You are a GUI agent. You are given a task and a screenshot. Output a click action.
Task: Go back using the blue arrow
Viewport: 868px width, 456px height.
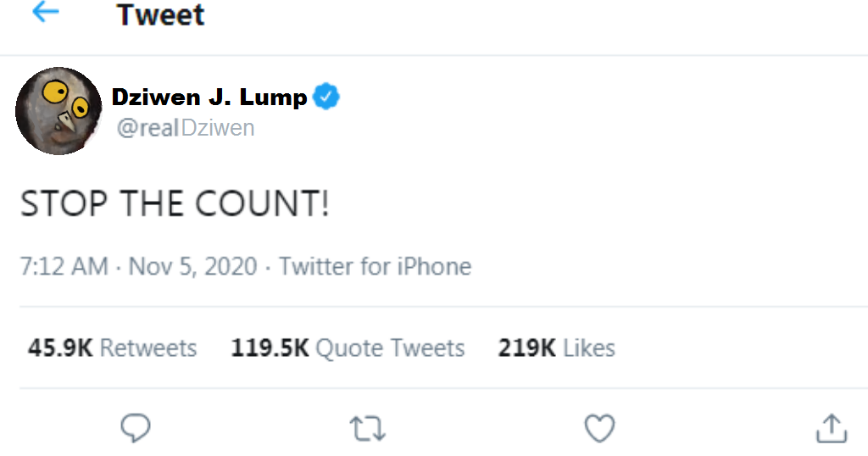(45, 13)
